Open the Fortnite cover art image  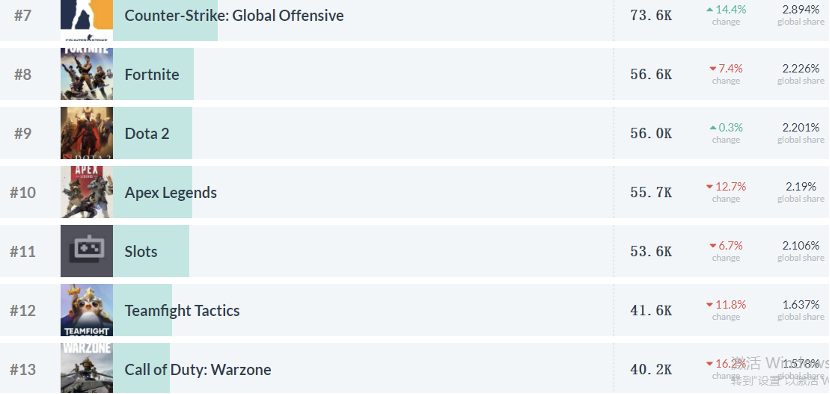[87, 74]
